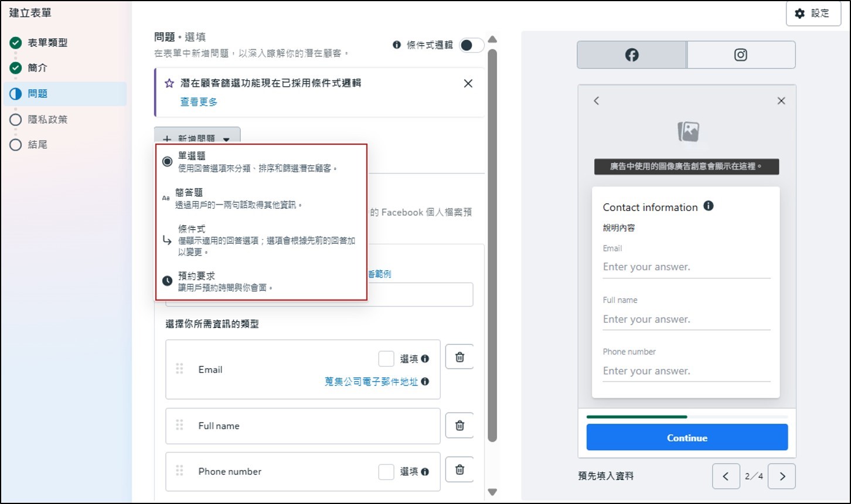Image resolution: width=851 pixels, height=504 pixels.
Task: Delete the Full name field
Action: (459, 425)
